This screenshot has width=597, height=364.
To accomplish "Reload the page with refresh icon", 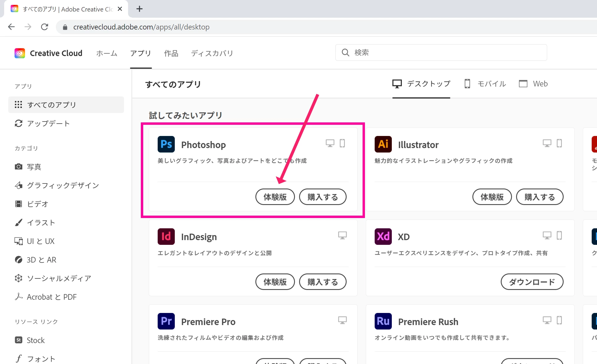I will tap(45, 27).
